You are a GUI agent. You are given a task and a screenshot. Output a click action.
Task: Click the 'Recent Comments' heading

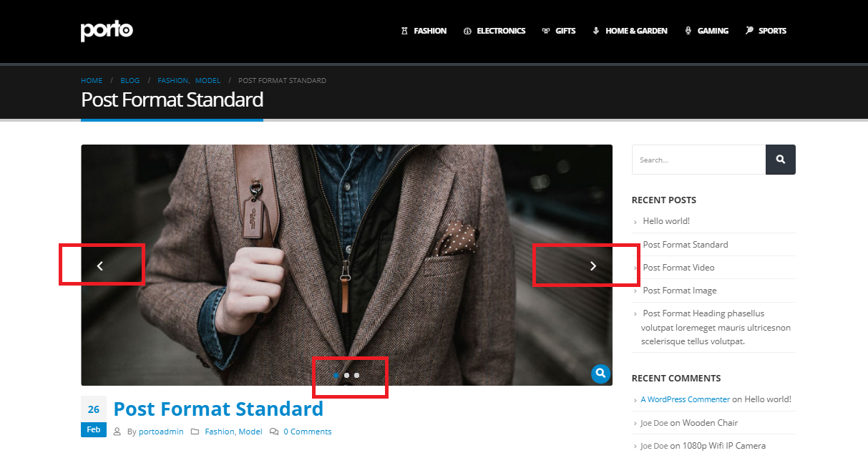(x=676, y=379)
